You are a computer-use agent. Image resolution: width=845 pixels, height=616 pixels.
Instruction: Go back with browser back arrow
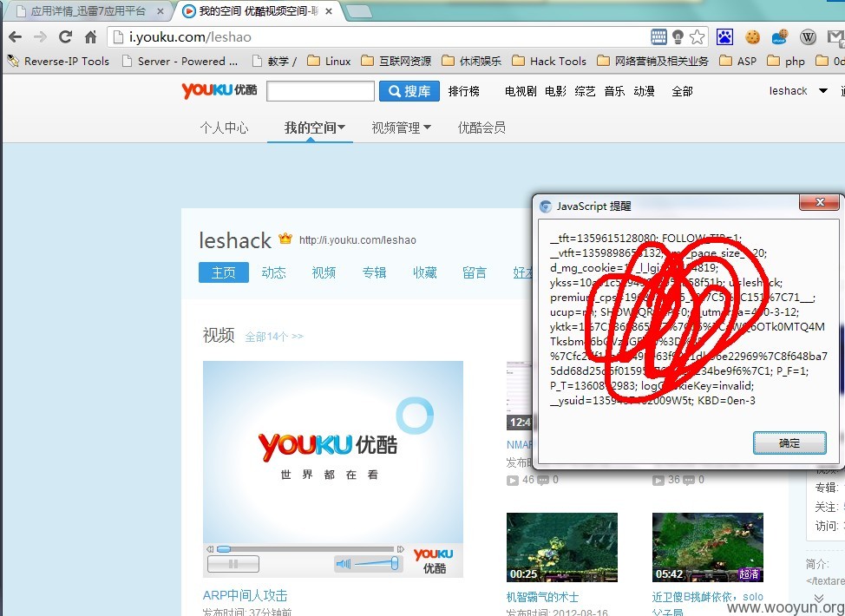pyautogui.click(x=15, y=37)
